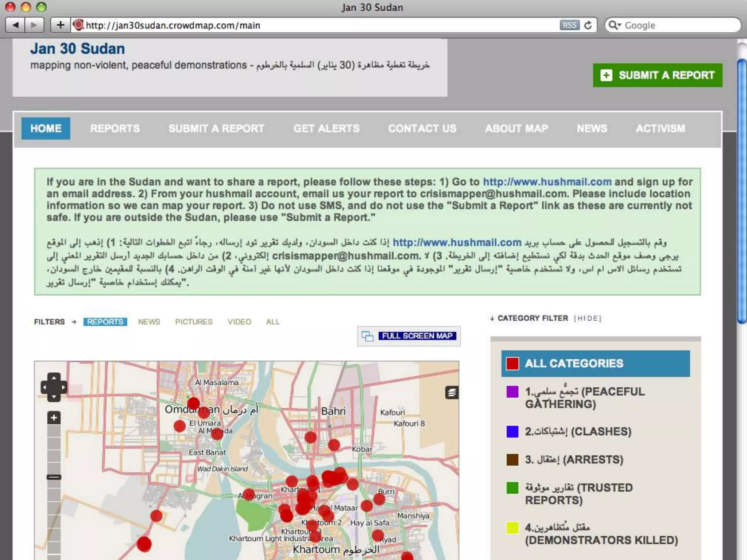The height and width of the screenshot is (560, 747).
Task: Open the Reports navigation tab
Action: 115,128
